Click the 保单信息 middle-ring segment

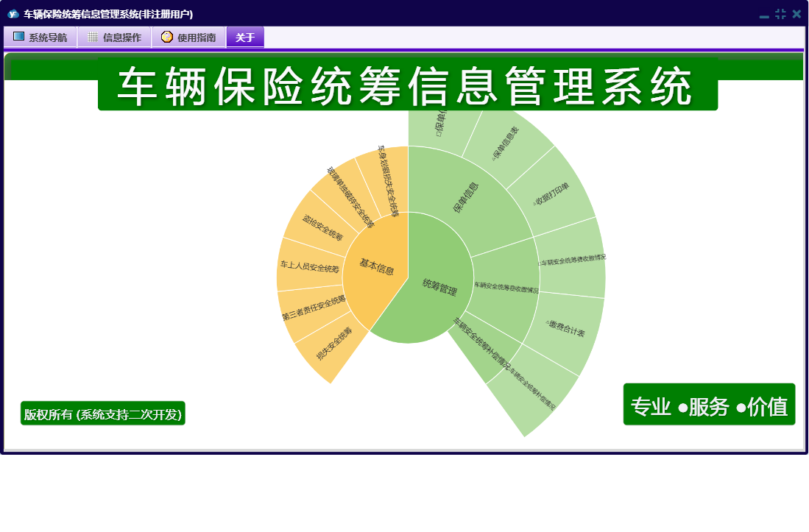466,197
